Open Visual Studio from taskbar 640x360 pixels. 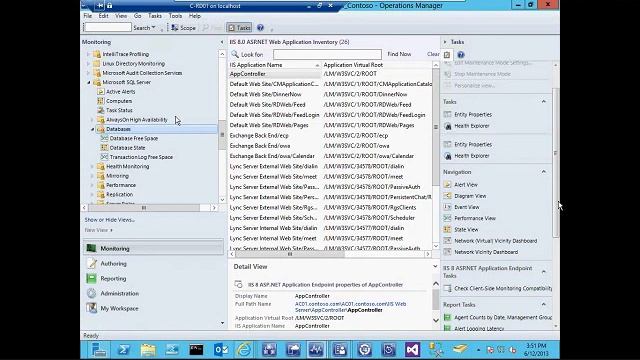pyautogui.click(x=412, y=350)
